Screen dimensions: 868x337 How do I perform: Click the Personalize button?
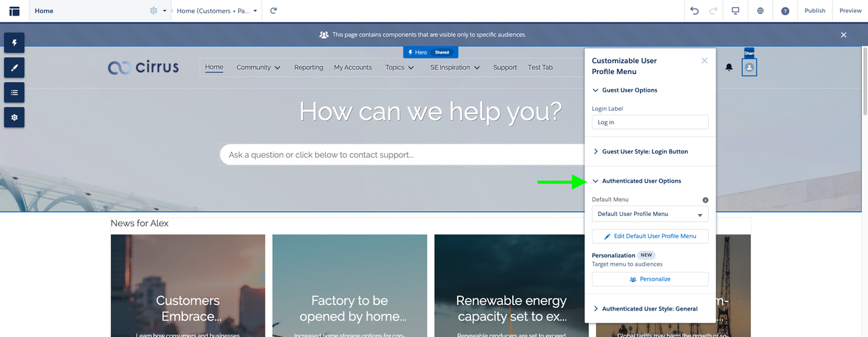(650, 279)
